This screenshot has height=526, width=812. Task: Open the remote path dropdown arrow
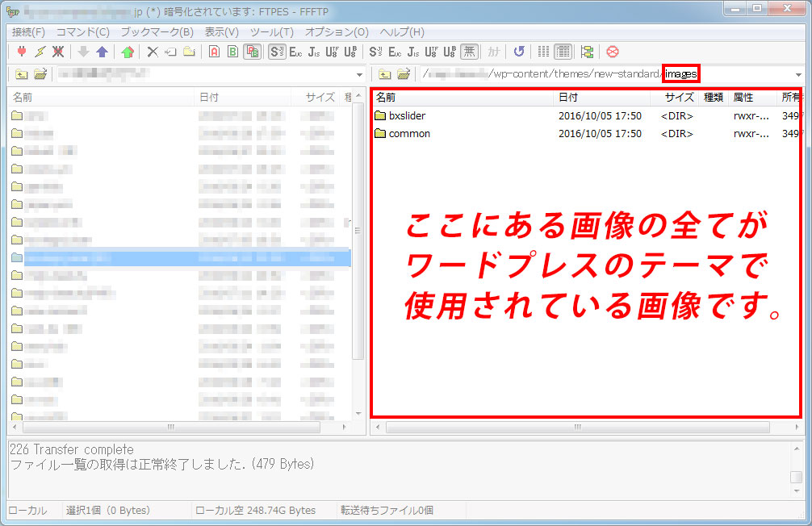(799, 73)
